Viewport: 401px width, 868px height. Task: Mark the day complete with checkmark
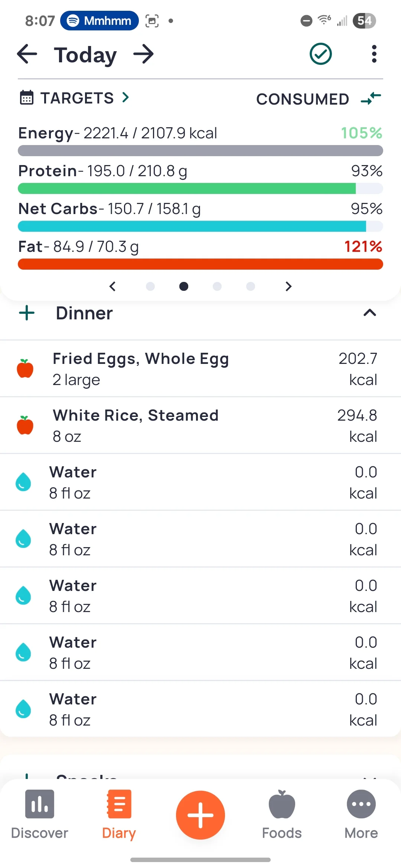pyautogui.click(x=320, y=54)
